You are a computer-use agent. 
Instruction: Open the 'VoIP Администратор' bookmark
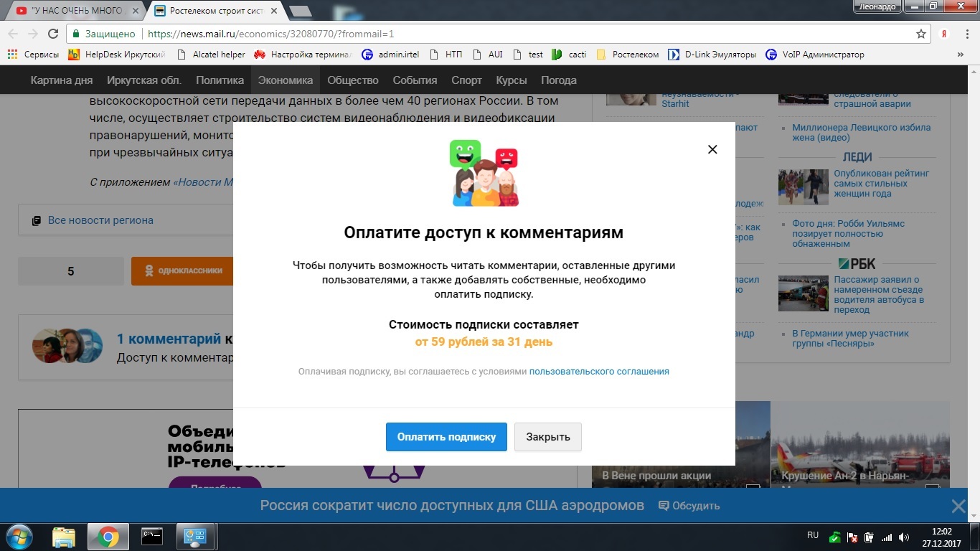pyautogui.click(x=815, y=54)
